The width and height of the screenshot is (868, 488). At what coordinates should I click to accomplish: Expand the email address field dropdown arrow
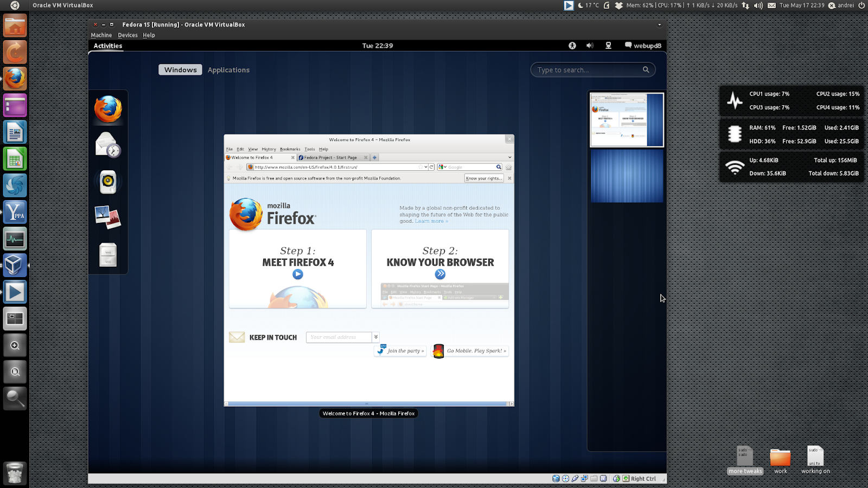tap(375, 337)
